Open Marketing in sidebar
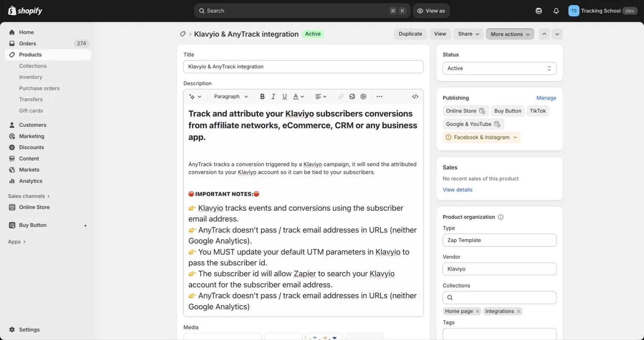 [x=48, y=136]
